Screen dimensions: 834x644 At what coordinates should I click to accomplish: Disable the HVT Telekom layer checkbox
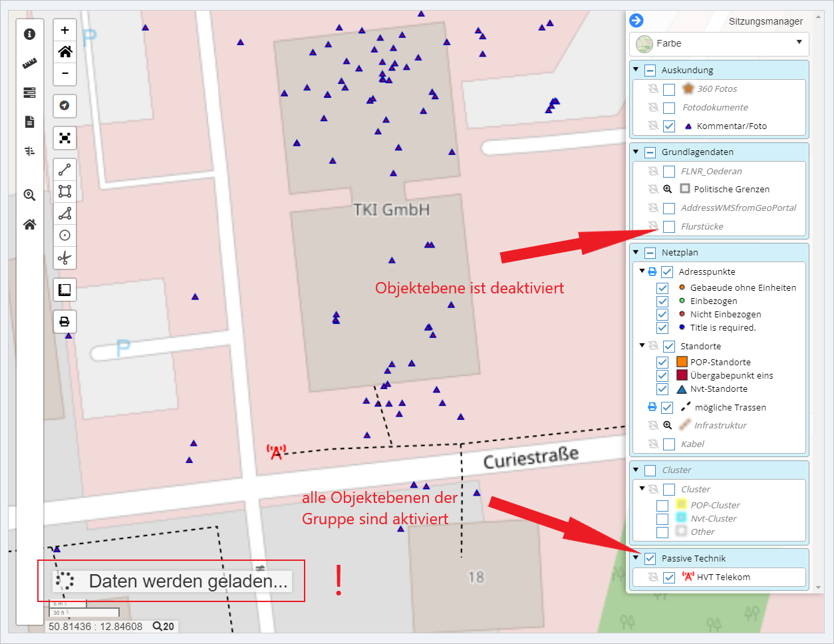tap(669, 577)
